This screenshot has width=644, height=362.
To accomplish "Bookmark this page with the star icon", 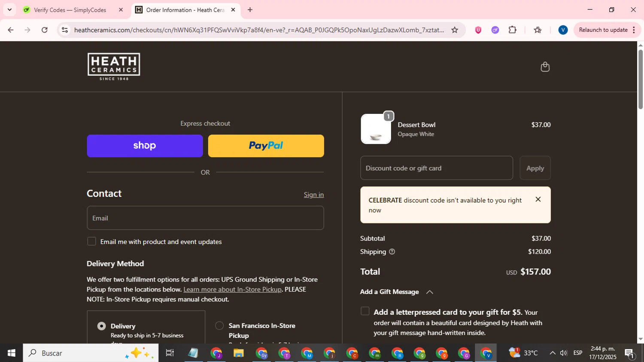I will pos(455,30).
